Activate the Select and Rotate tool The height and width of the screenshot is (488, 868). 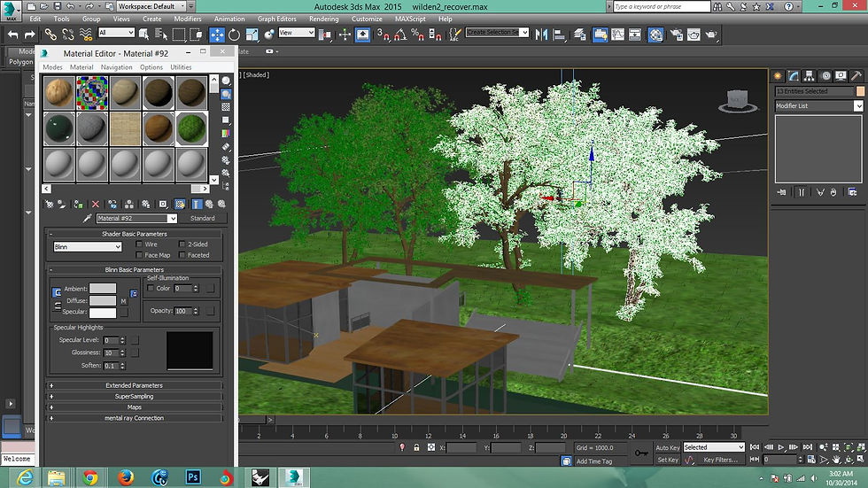(234, 35)
